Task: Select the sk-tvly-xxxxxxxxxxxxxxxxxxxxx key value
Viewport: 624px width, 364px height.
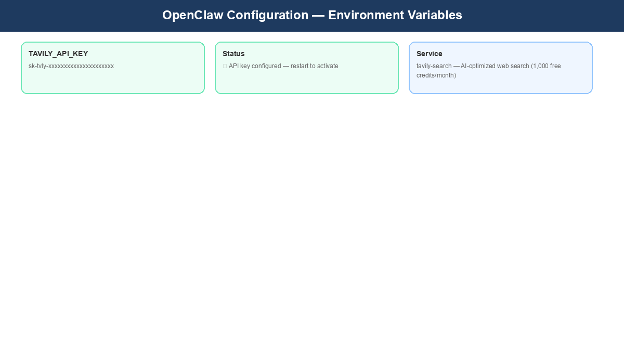Action: [x=71, y=66]
